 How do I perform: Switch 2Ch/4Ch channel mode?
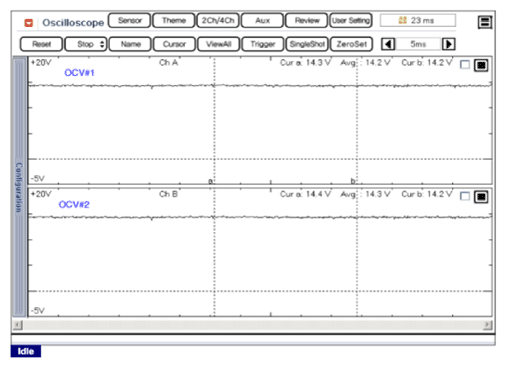(218, 21)
